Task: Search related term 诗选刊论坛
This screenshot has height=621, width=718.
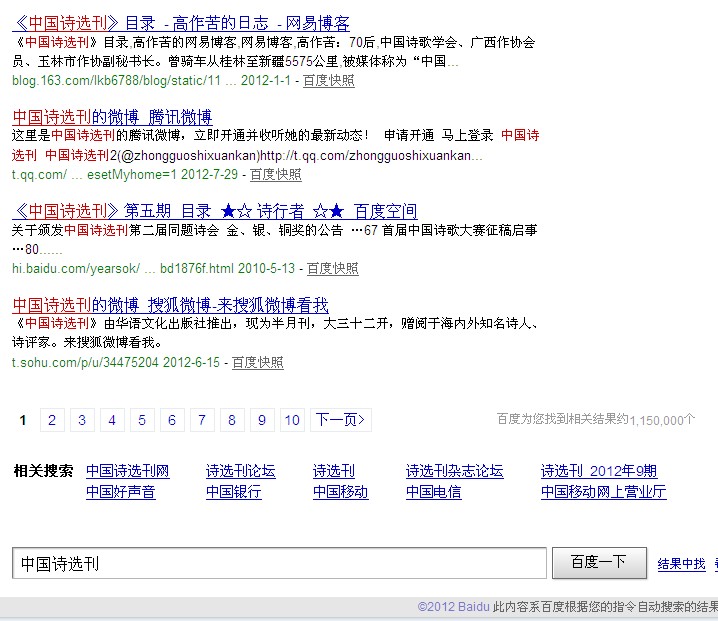Action: click(x=240, y=471)
